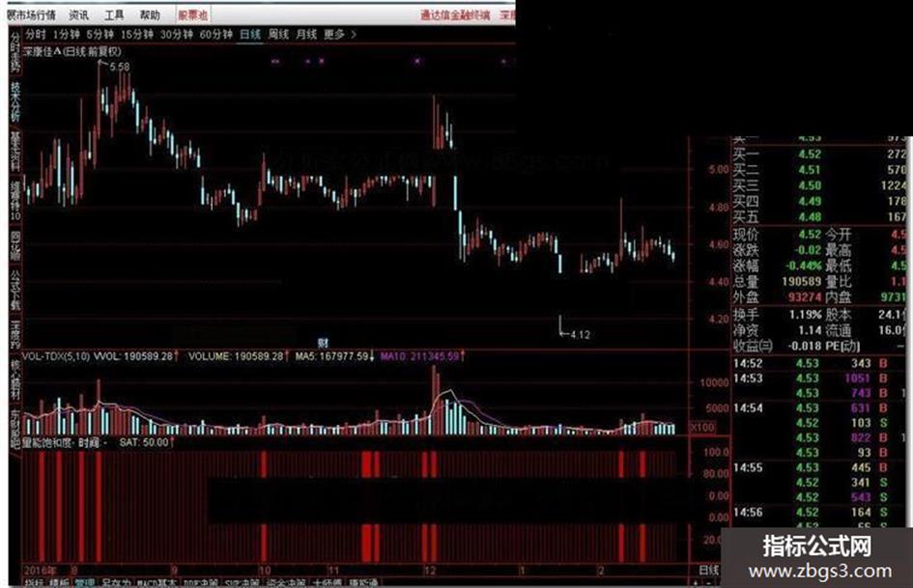Switch to 30分钟 period tab
Viewport: 913px width, 588px height.
tap(177, 35)
